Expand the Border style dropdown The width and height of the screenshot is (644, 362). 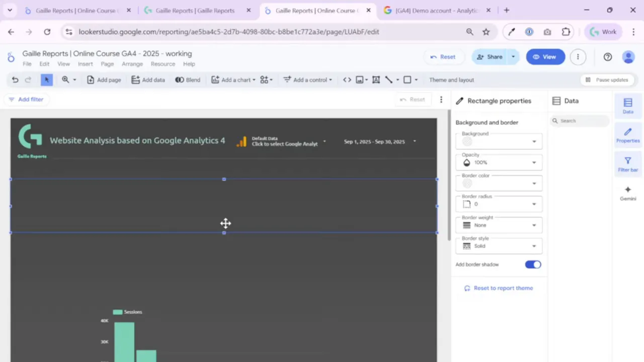click(499, 246)
